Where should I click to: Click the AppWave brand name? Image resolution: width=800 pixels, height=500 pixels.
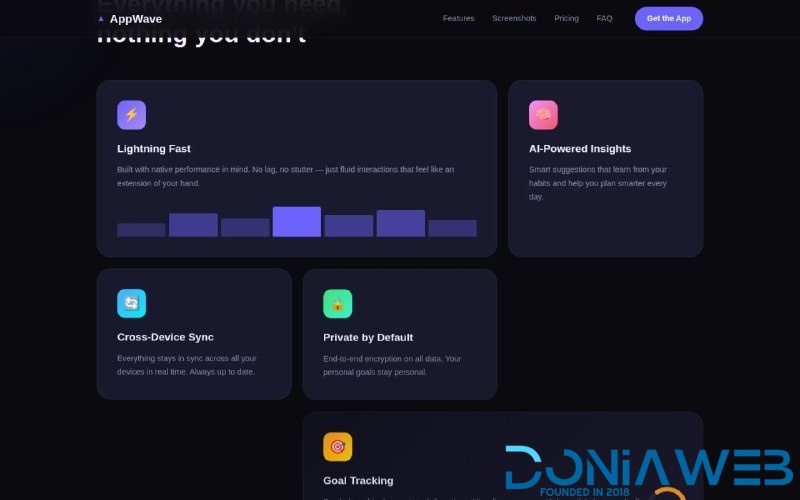(x=136, y=19)
